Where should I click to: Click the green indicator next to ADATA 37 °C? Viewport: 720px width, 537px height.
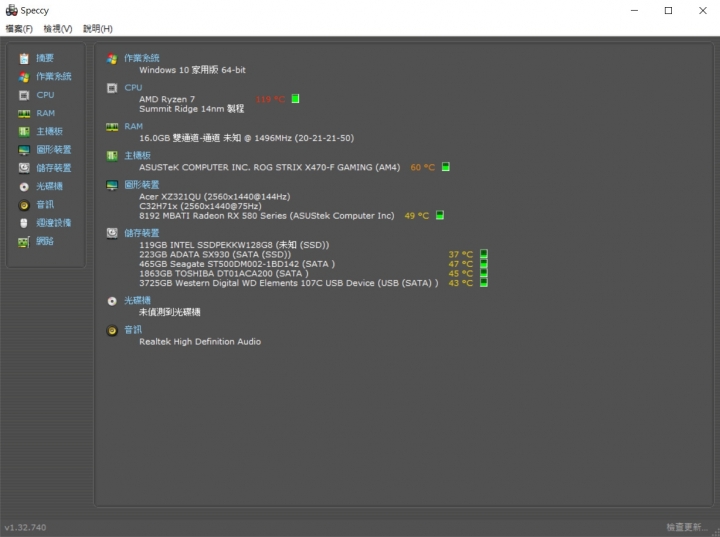point(484,254)
